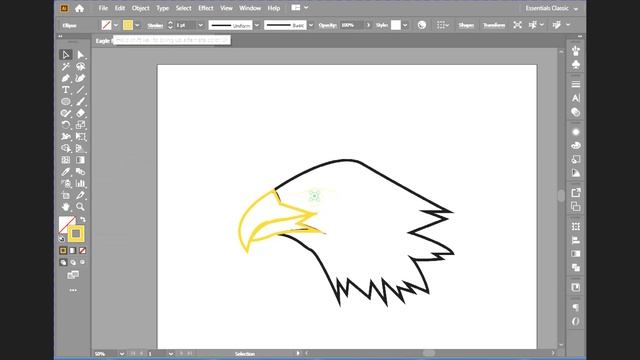This screenshot has height=360, width=640.
Task: Choose the Ellipse shape tool
Action: point(65,101)
